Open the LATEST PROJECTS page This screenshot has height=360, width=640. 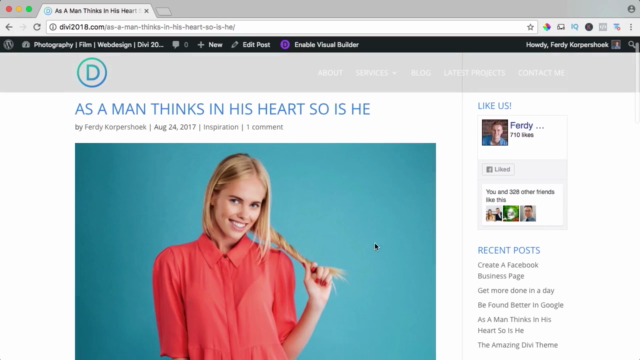click(474, 73)
